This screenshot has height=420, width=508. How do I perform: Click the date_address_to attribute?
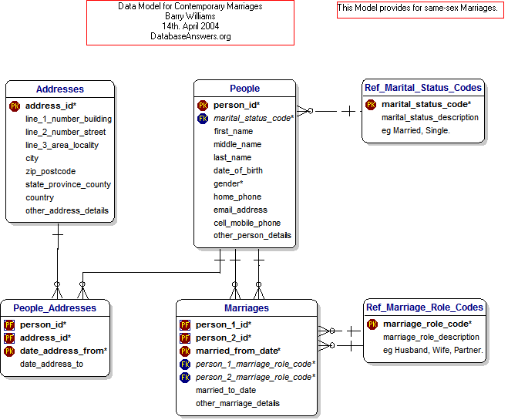click(52, 365)
